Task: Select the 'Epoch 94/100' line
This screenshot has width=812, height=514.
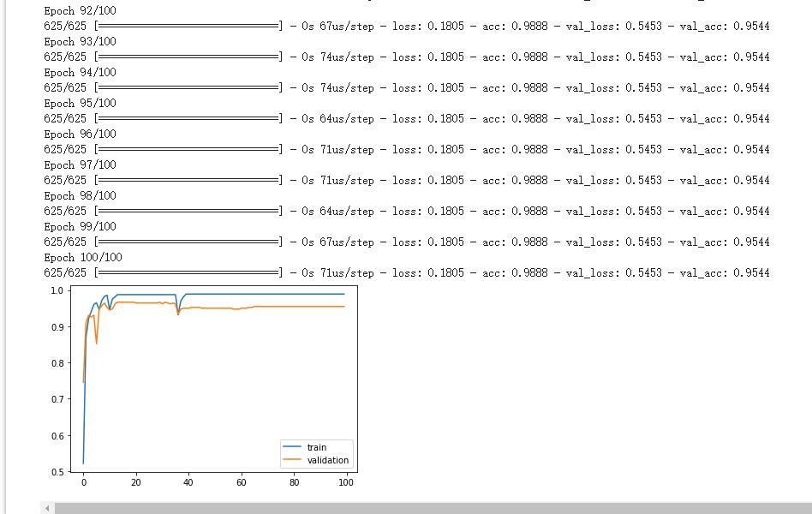Action: pos(81,73)
